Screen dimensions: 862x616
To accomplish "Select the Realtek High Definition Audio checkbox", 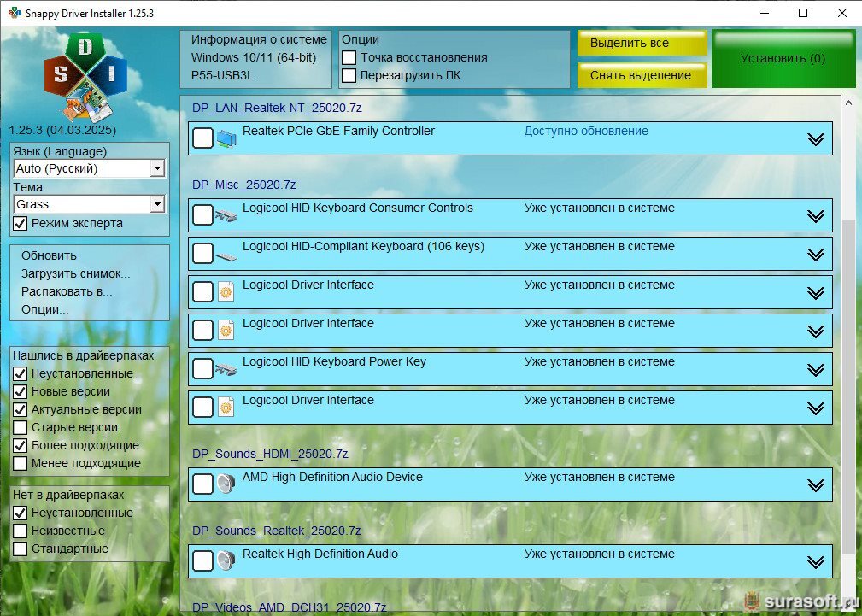I will (202, 561).
